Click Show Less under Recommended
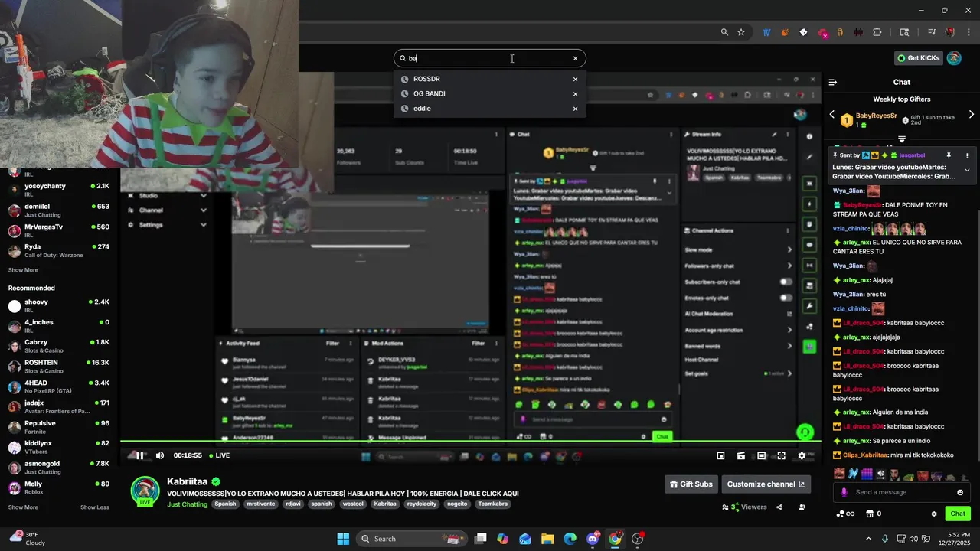Viewport: 980px width, 551px height. (x=95, y=507)
